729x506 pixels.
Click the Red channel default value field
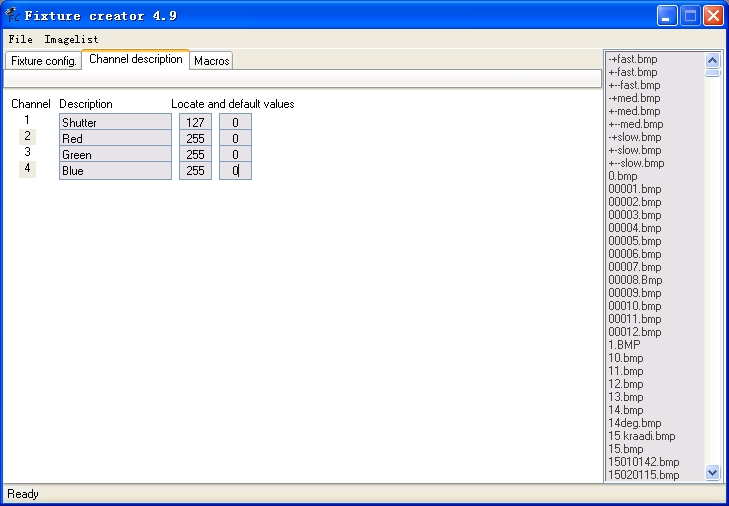235,139
